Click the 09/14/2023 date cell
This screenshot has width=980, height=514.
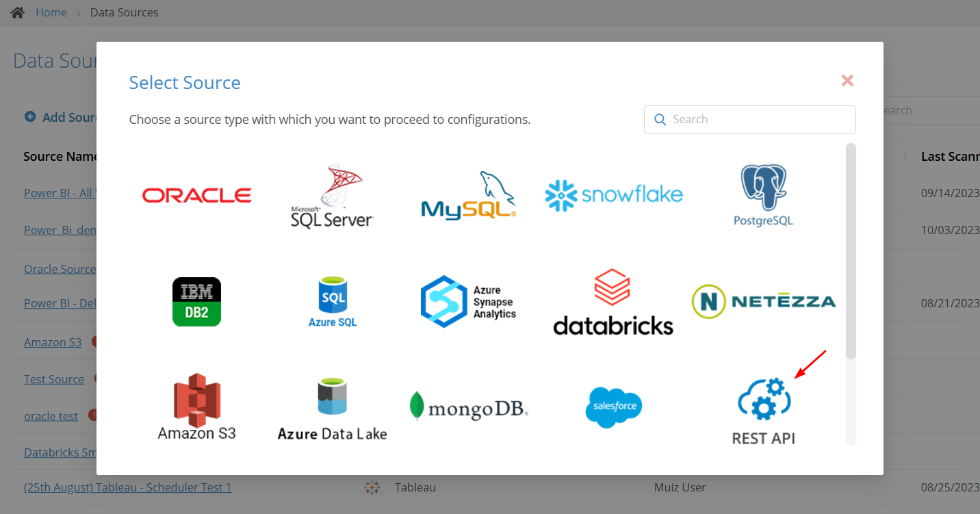[x=950, y=193]
